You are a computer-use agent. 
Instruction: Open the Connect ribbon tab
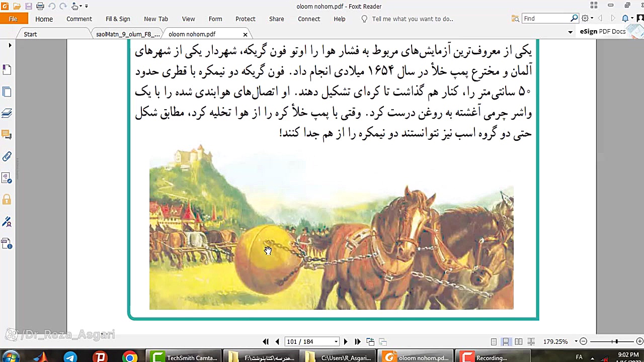(x=309, y=19)
